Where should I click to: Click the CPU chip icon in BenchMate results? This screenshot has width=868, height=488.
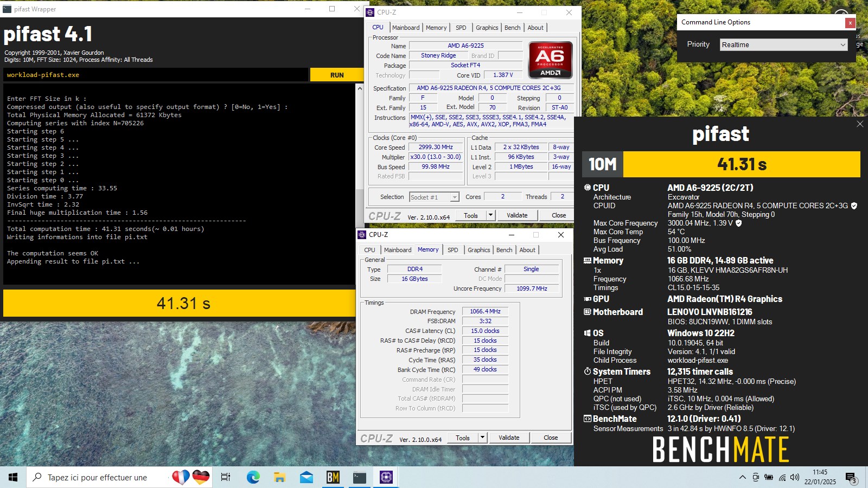[x=587, y=188]
